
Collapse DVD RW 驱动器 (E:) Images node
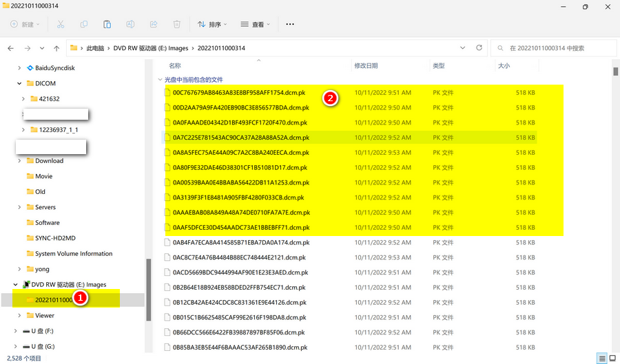point(15,284)
